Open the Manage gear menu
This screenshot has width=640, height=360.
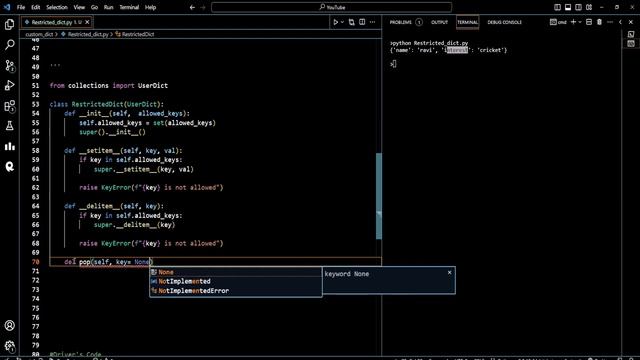coord(9,346)
